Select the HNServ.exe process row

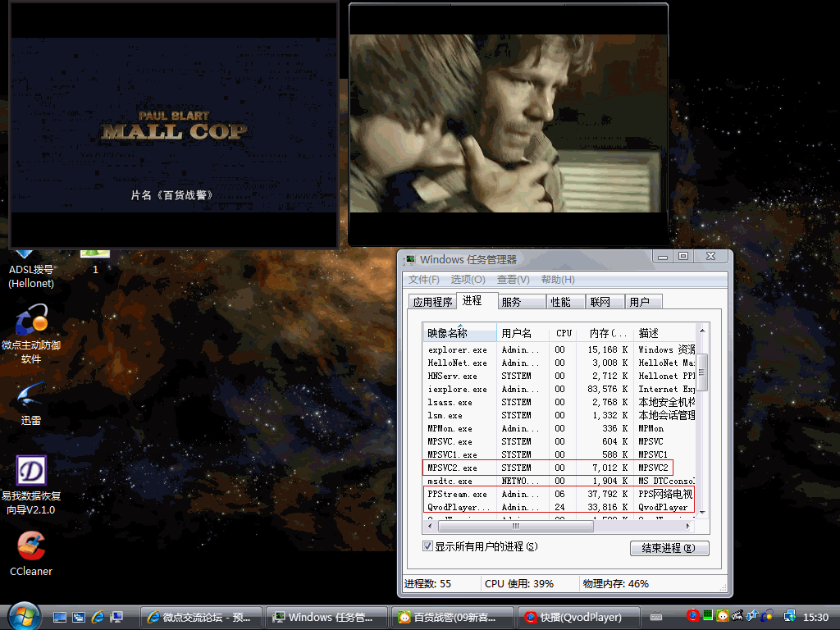click(559, 376)
